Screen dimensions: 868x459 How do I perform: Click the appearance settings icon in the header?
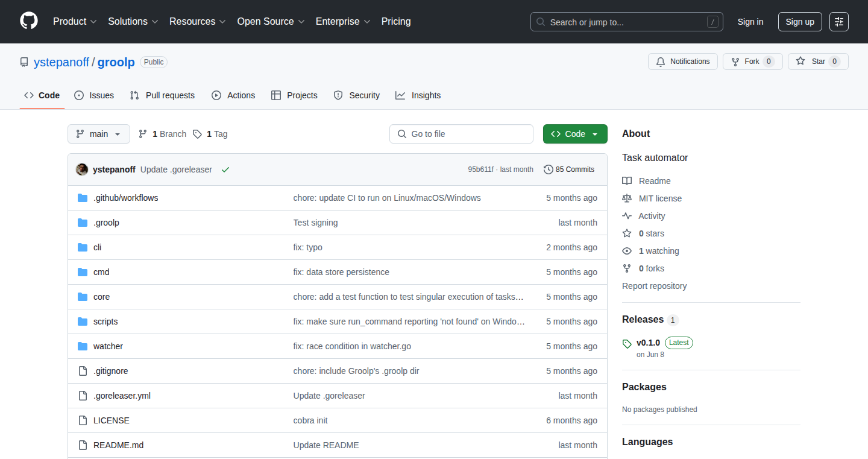click(x=839, y=22)
